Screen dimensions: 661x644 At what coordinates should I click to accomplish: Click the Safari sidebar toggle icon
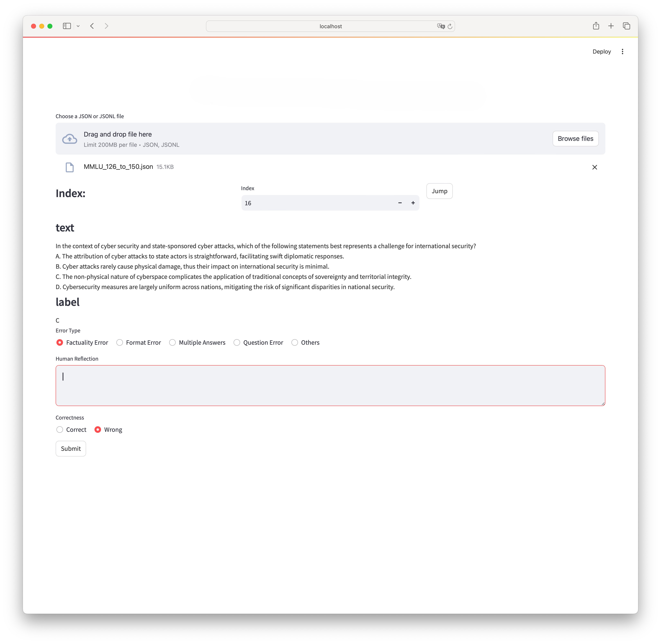(x=67, y=26)
